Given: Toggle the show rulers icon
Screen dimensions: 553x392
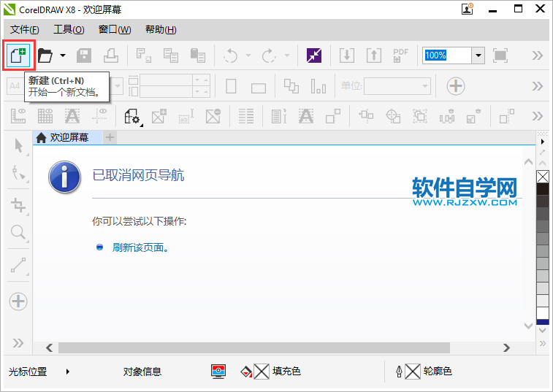Looking at the screenshot, I should (18, 116).
